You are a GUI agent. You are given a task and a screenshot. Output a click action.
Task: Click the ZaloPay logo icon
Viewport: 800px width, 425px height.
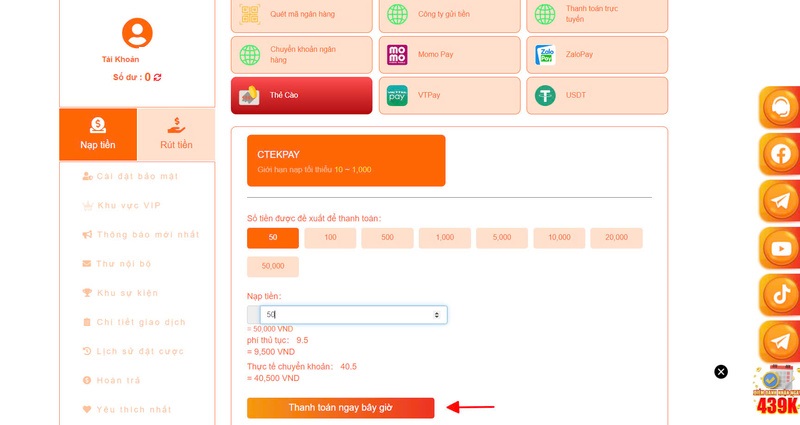(545, 55)
